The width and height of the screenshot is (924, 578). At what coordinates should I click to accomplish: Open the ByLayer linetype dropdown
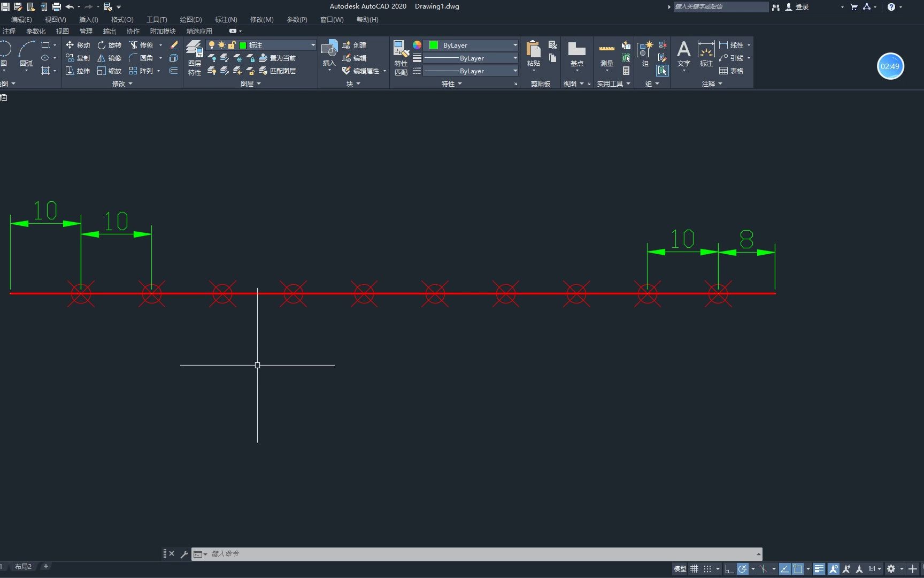point(471,71)
